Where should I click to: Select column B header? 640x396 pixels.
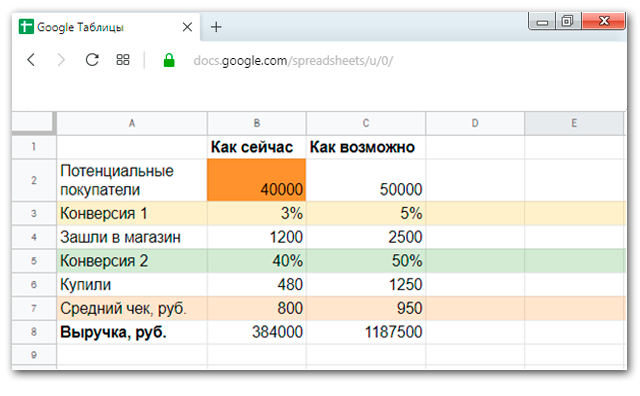[257, 123]
